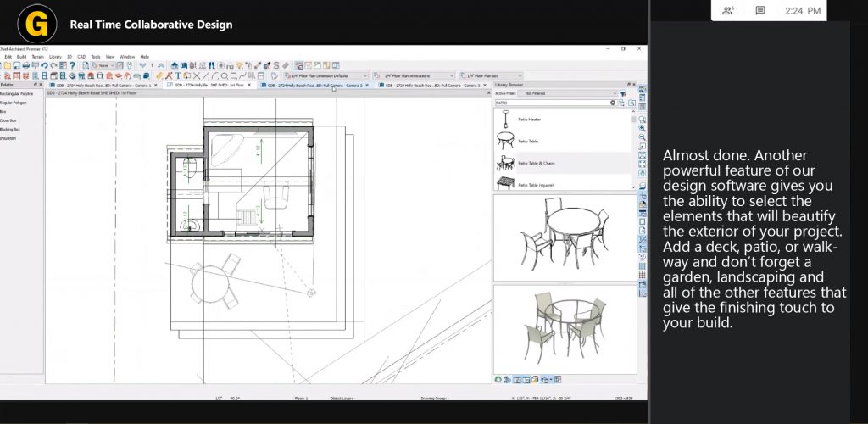Select Rectangular Polyline in the Palette
This screenshot has height=424, width=868.
17,93
